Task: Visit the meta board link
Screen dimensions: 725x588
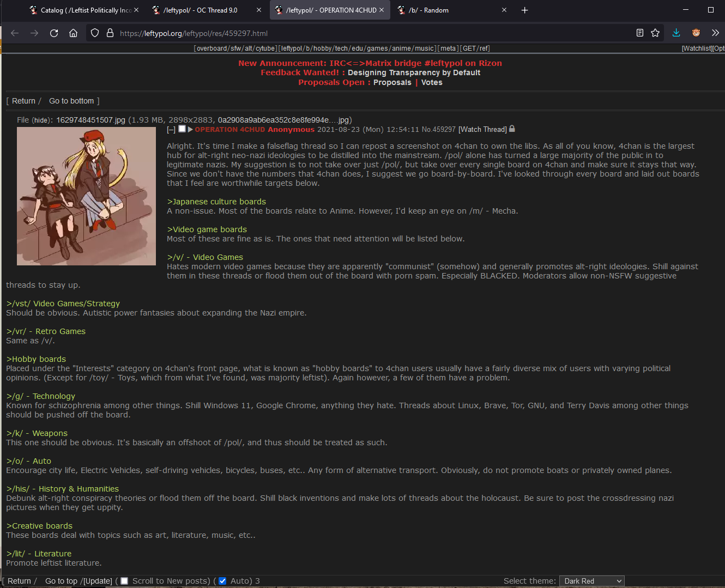Action: [x=448, y=49]
